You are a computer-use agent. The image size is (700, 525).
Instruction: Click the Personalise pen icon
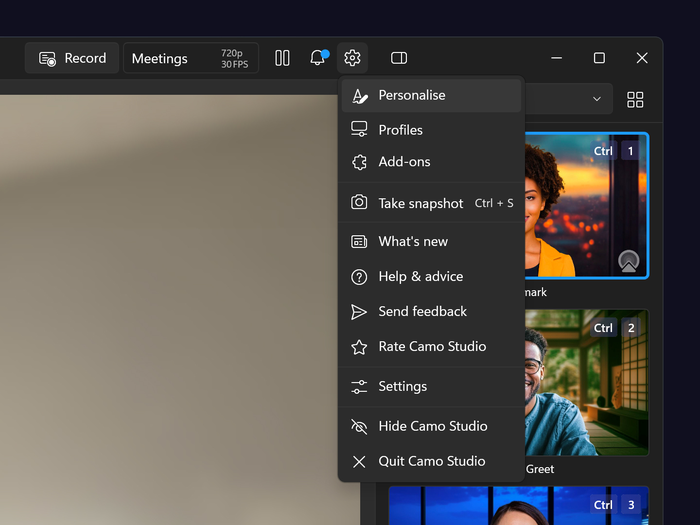click(359, 96)
